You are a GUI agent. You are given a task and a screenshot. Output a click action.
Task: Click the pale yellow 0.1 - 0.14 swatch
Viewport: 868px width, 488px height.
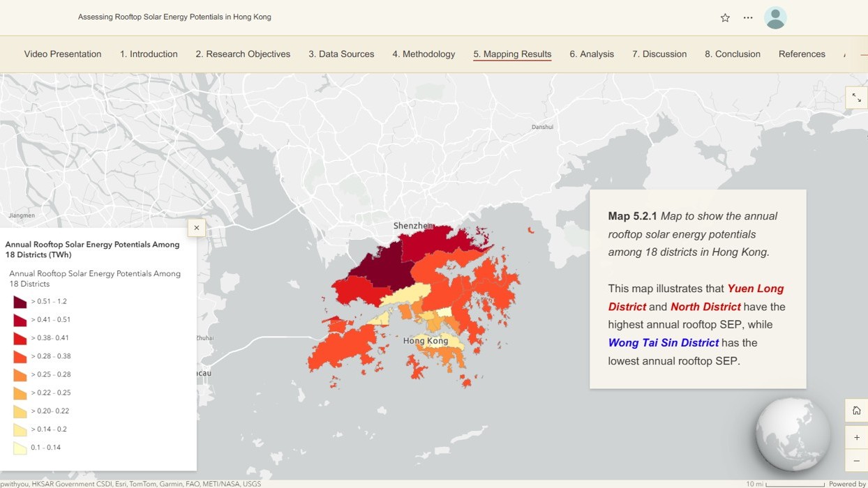click(x=20, y=448)
